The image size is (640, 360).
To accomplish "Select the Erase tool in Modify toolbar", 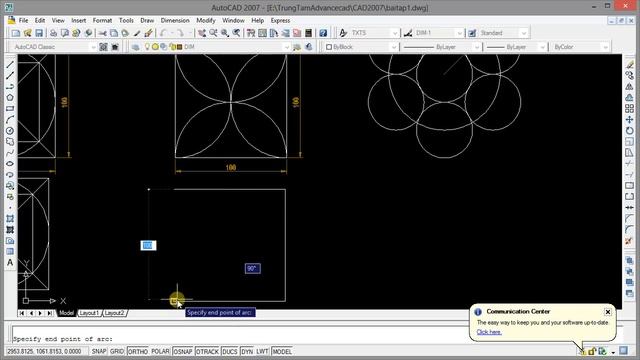I will click(x=629, y=64).
